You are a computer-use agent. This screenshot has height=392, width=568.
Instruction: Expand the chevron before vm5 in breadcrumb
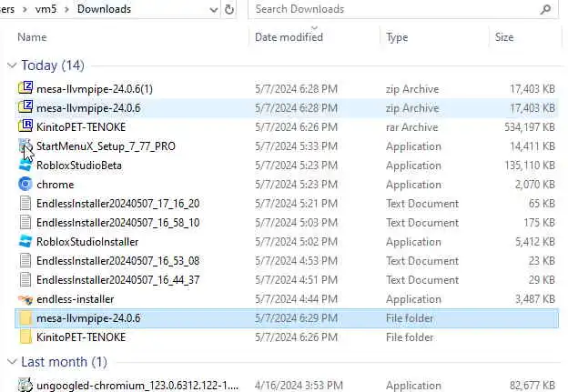[25, 9]
